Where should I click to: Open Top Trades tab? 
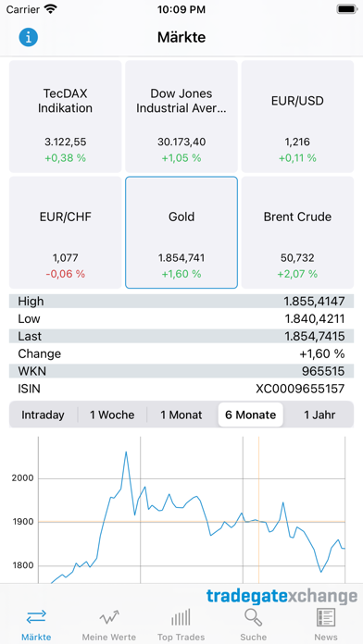181,624
